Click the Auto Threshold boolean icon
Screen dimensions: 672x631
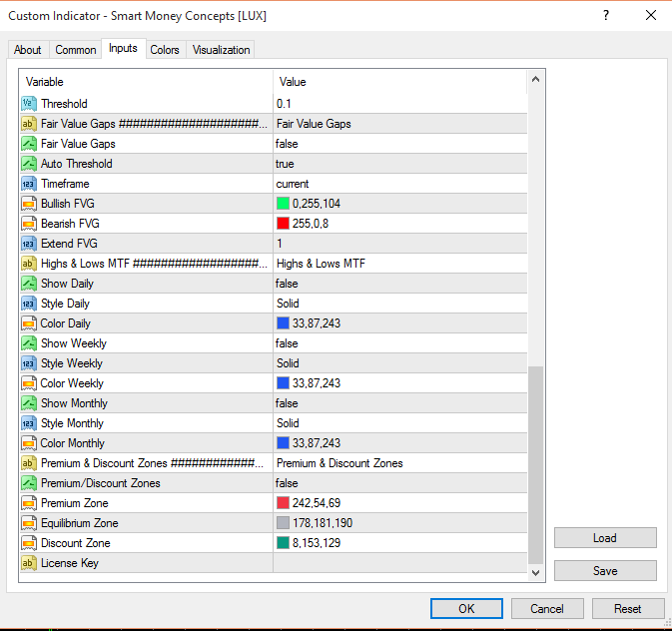coord(29,164)
